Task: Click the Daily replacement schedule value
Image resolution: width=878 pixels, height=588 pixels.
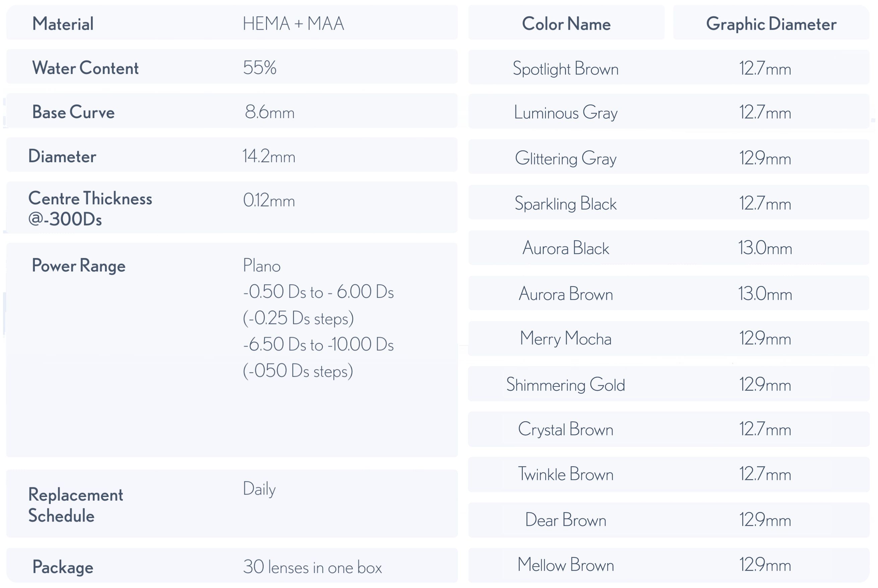Action: 259,489
